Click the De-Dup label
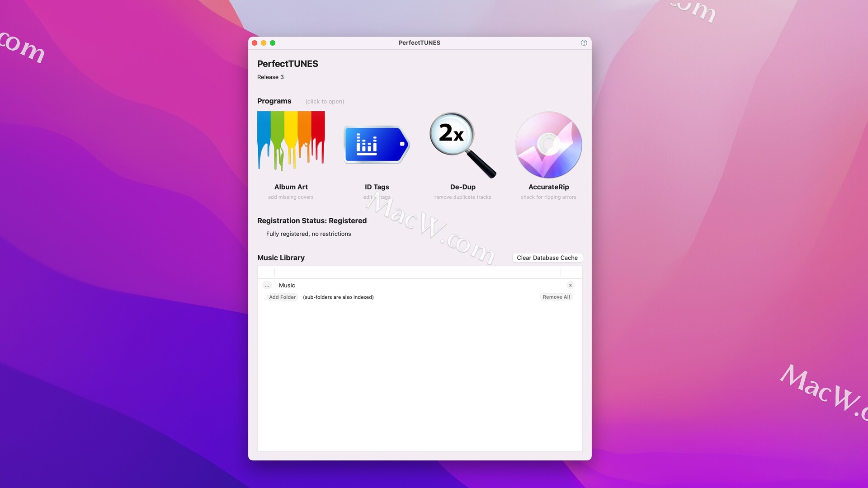The image size is (868, 488). [462, 187]
